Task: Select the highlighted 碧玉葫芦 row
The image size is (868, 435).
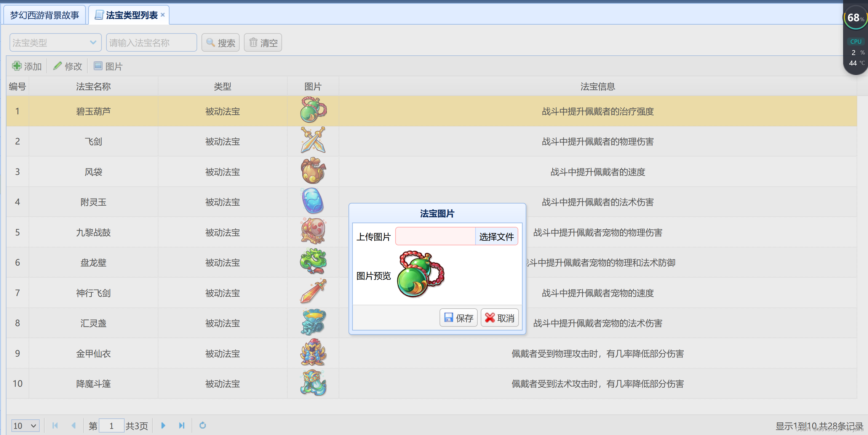Action: click(x=93, y=111)
